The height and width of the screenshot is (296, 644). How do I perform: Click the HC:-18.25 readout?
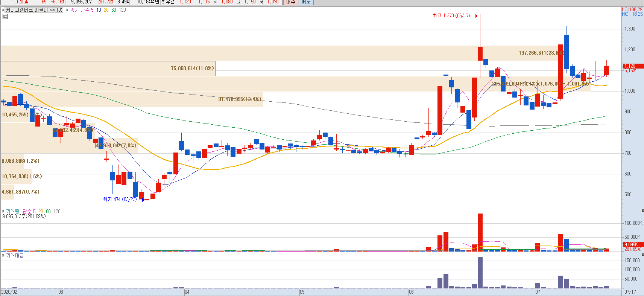point(632,14)
